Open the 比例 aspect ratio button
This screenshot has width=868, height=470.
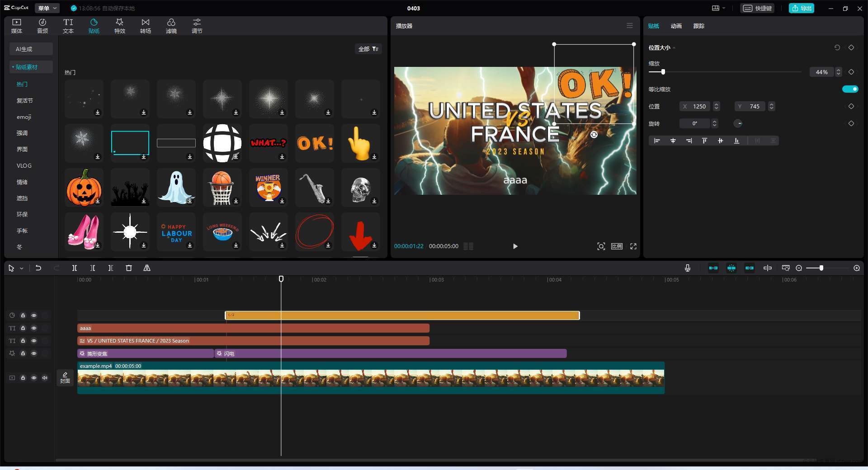click(617, 246)
